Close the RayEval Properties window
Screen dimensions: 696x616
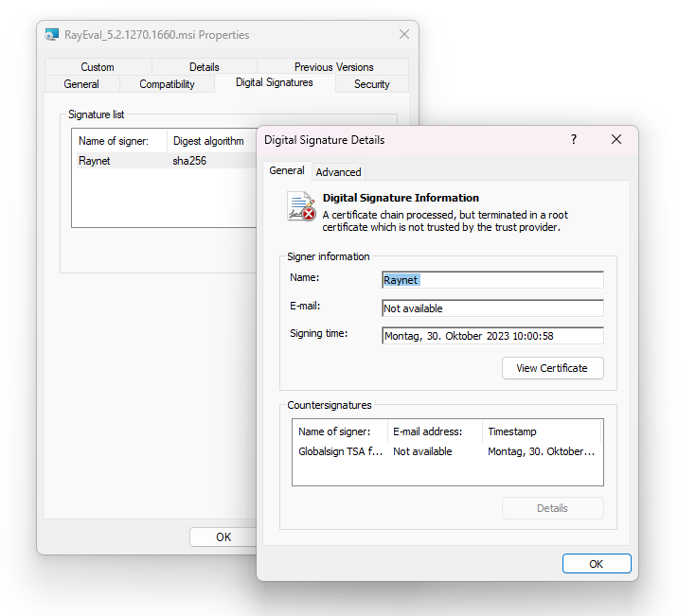click(404, 35)
